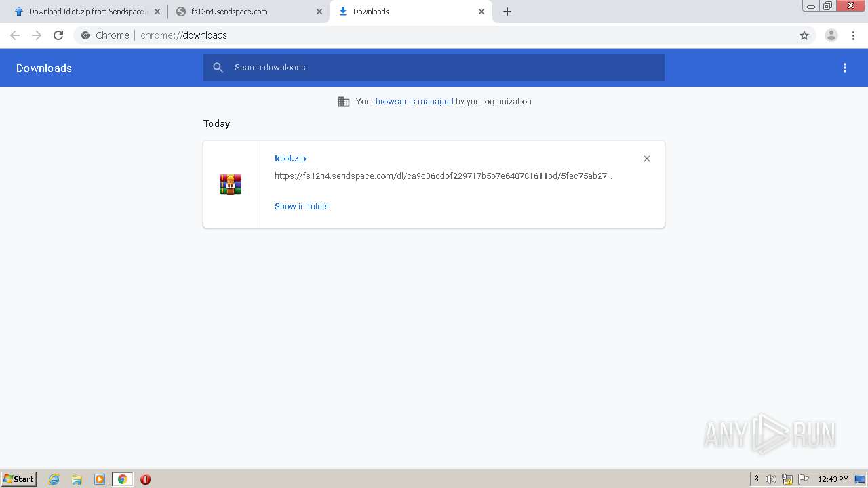Click the WinRAR archive icon for Idiot.zip
Viewport: 868px width, 488px height.
coord(231,184)
